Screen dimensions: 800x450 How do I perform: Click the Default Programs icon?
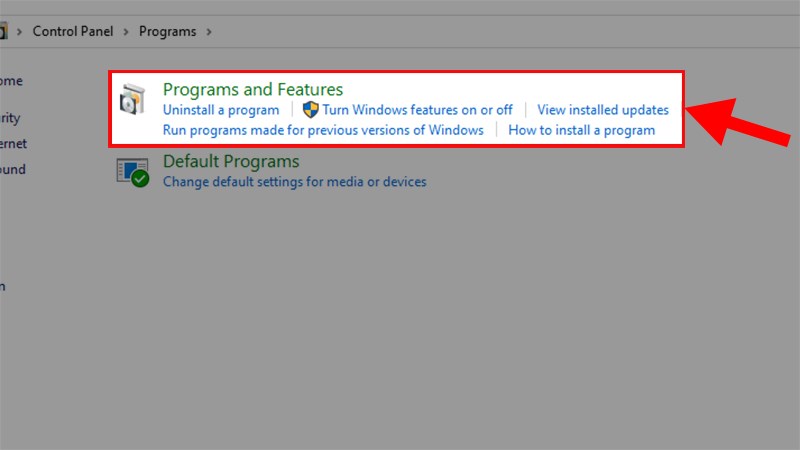(x=133, y=172)
